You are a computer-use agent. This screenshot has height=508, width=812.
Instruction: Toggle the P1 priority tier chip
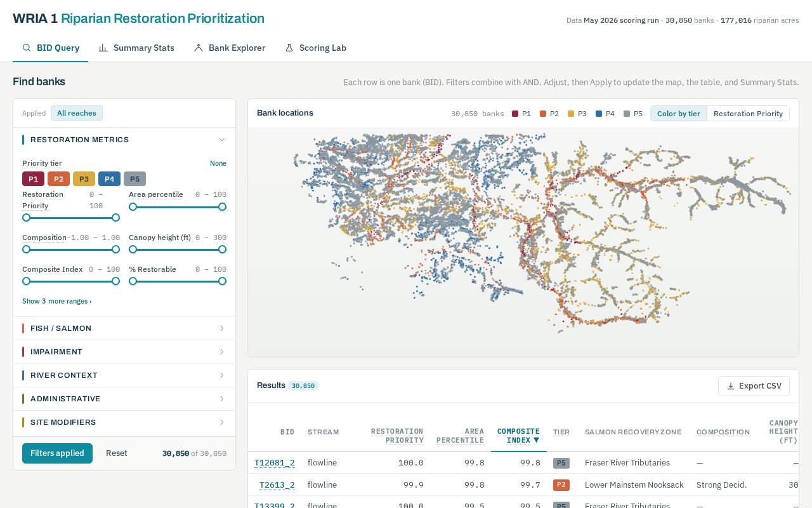point(33,179)
